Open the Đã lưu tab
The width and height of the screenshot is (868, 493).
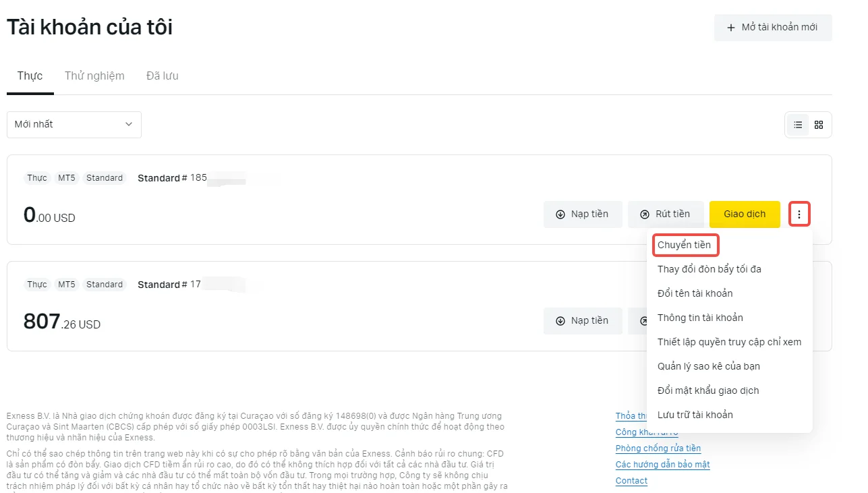coord(163,76)
